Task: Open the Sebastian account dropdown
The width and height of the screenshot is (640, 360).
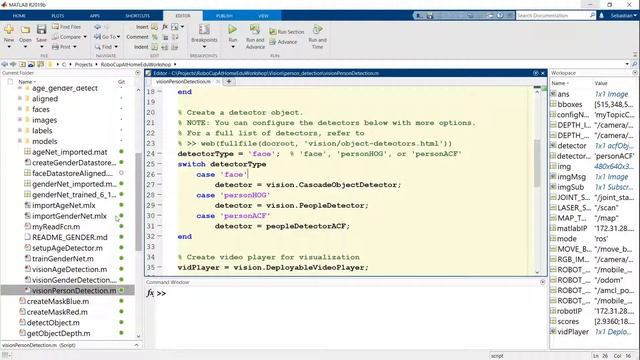Action: point(623,16)
